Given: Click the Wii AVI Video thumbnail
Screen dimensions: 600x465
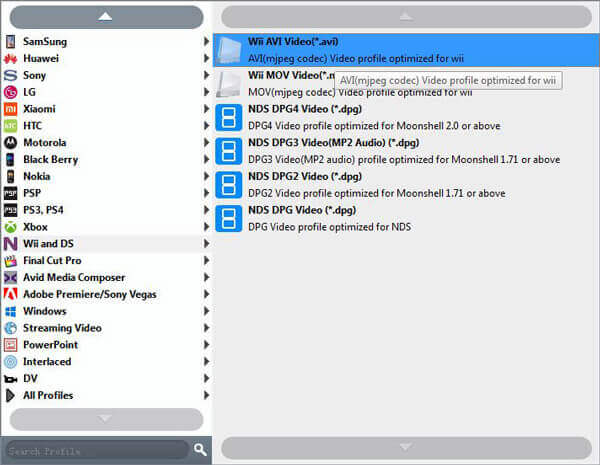Looking at the screenshot, I should coord(228,50).
